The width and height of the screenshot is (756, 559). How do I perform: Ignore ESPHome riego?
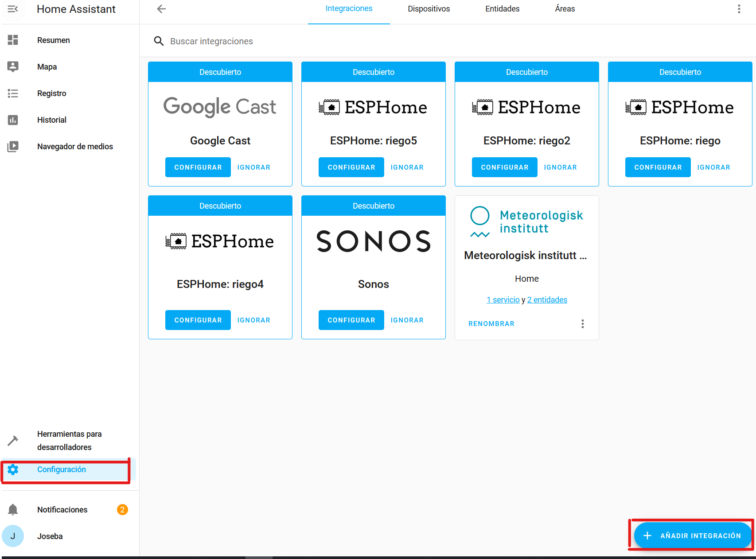point(713,167)
